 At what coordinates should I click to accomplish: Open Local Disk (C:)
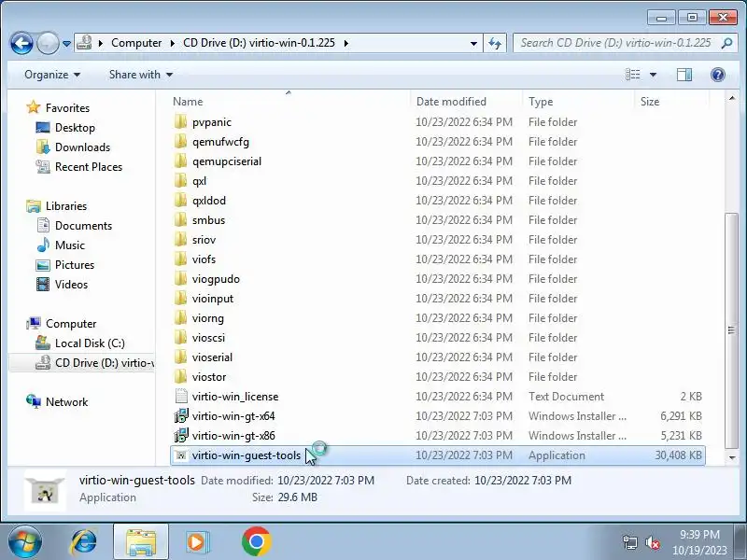[90, 343]
